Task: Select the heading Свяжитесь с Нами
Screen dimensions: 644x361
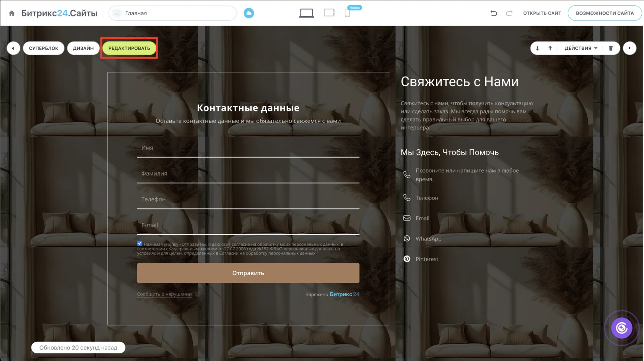Action: coord(460,82)
